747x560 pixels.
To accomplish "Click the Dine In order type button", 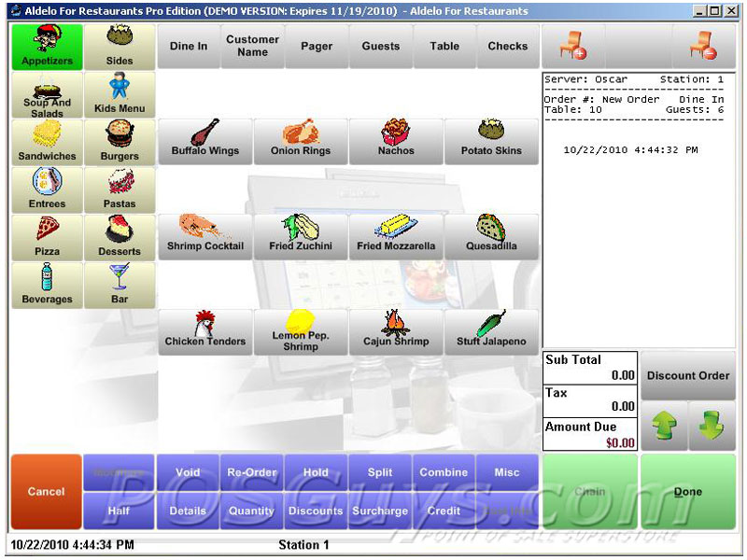I will coord(189,46).
